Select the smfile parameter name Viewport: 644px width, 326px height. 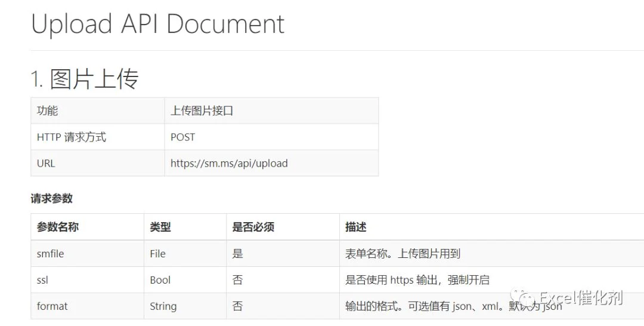50,254
